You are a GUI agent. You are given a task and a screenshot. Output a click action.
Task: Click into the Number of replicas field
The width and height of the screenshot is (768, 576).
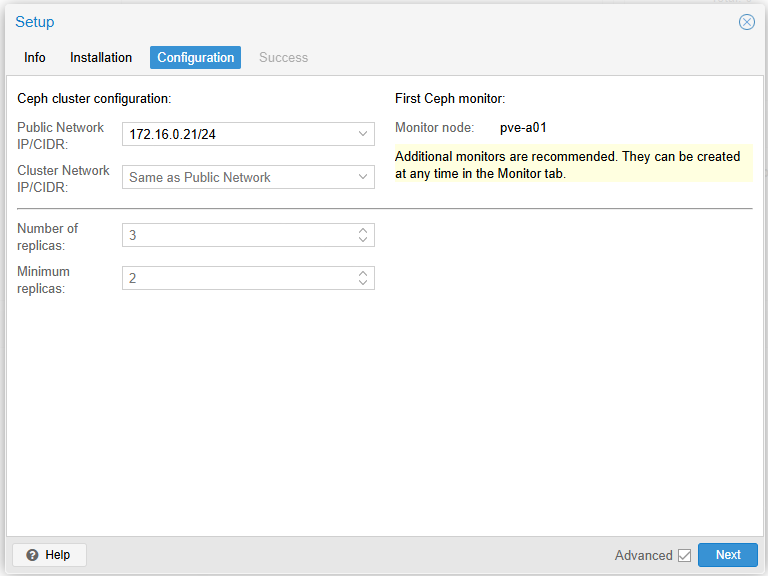coord(237,235)
